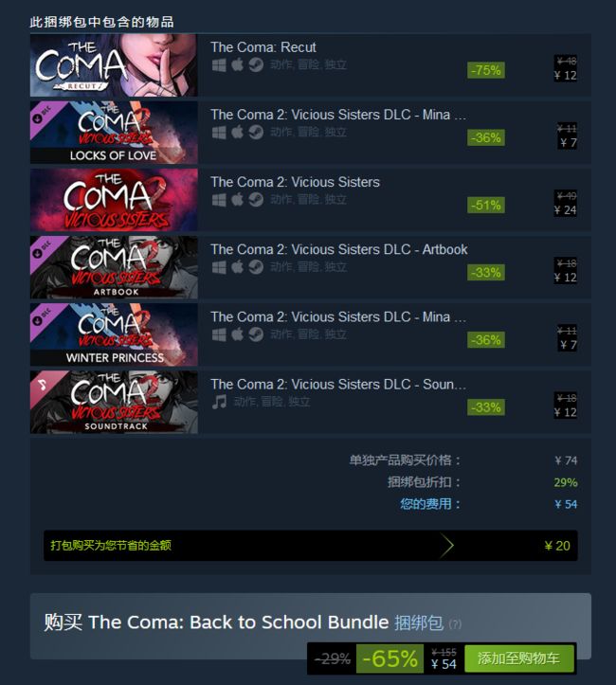Click Apple macOS icon under The Coma: Recut
The height and width of the screenshot is (685, 616).
tap(237, 65)
